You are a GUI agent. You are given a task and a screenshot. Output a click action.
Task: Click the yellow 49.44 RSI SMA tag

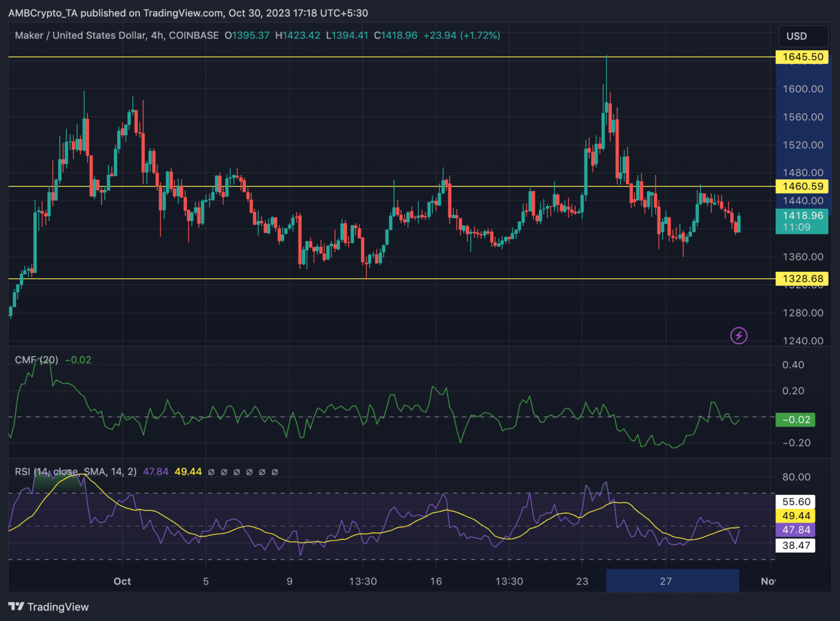tap(796, 516)
